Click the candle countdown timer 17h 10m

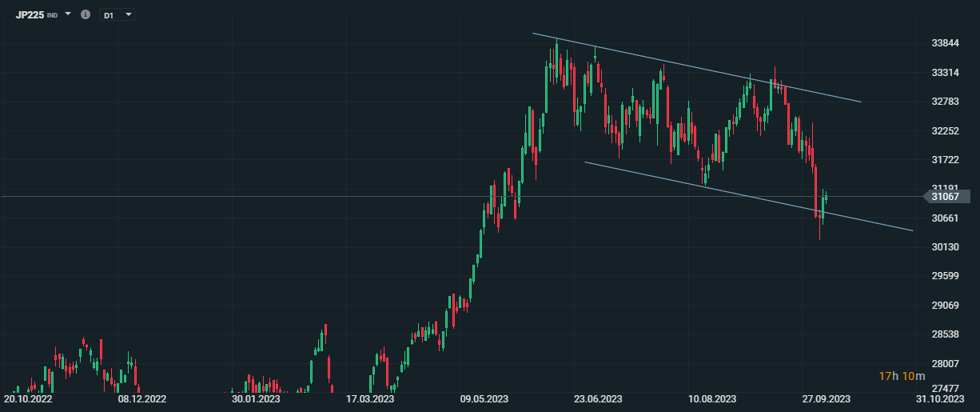[902, 376]
